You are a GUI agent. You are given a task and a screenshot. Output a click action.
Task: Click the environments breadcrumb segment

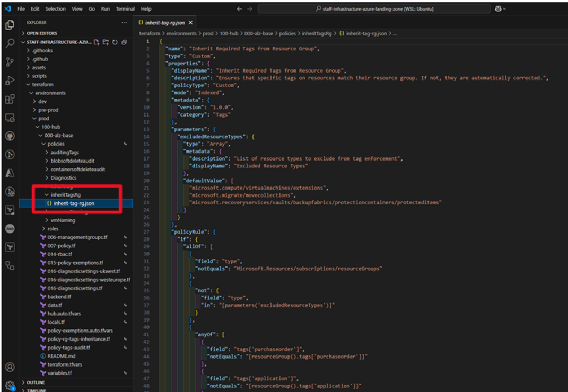181,33
